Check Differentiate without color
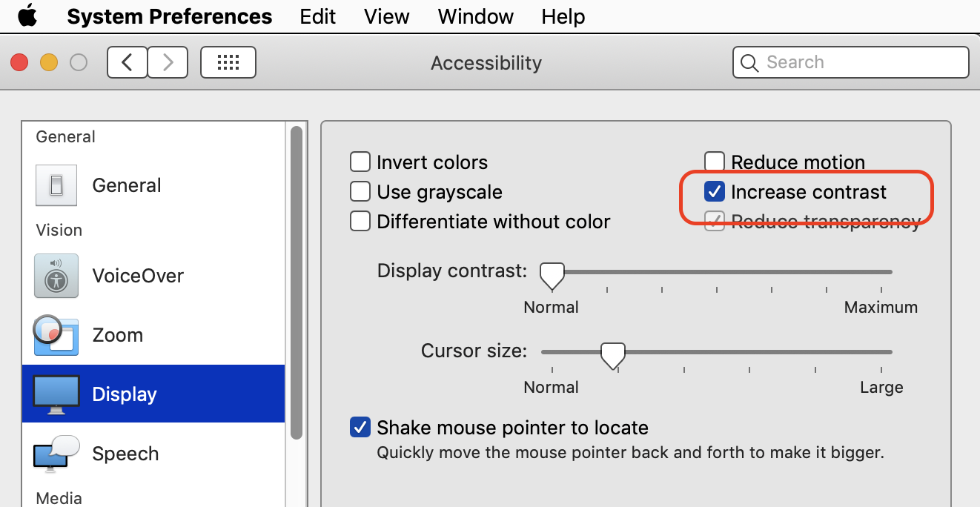The image size is (980, 507). click(360, 222)
